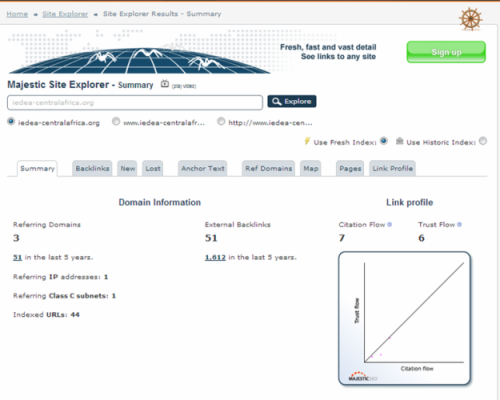This screenshot has width=500, height=400.
Task: Open the New tab
Action: pyautogui.click(x=128, y=168)
